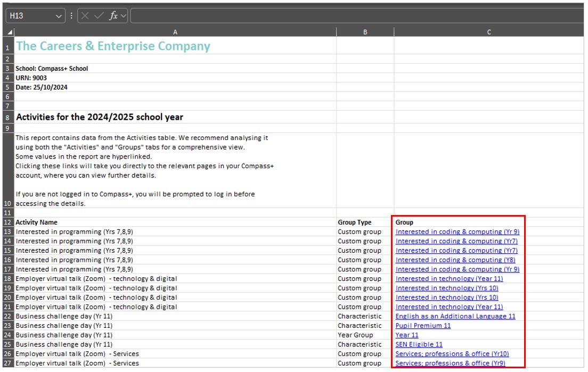
Task: Click the Insert Function fx icon
Action: [113, 16]
